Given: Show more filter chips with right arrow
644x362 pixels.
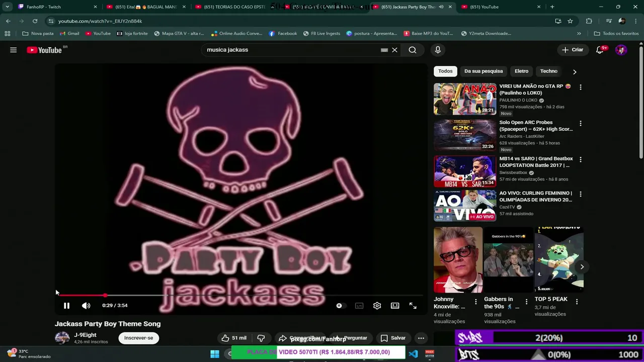Looking at the screenshot, I should tap(575, 71).
